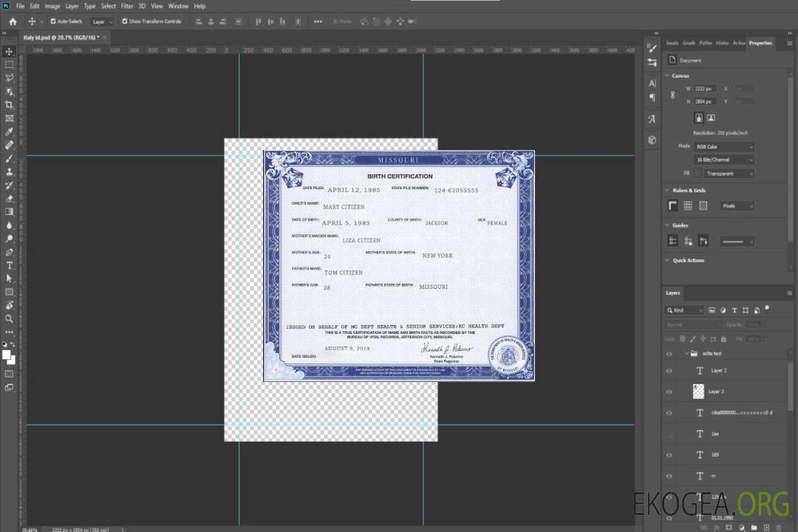Image resolution: width=798 pixels, height=532 pixels.
Task: Hide the '169' text layer
Action: pos(669,455)
